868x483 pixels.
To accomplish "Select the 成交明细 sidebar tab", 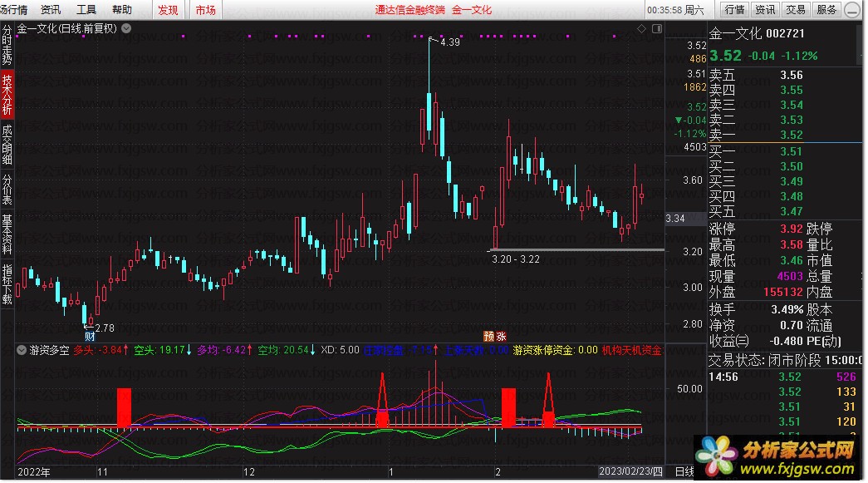I will click(x=7, y=145).
